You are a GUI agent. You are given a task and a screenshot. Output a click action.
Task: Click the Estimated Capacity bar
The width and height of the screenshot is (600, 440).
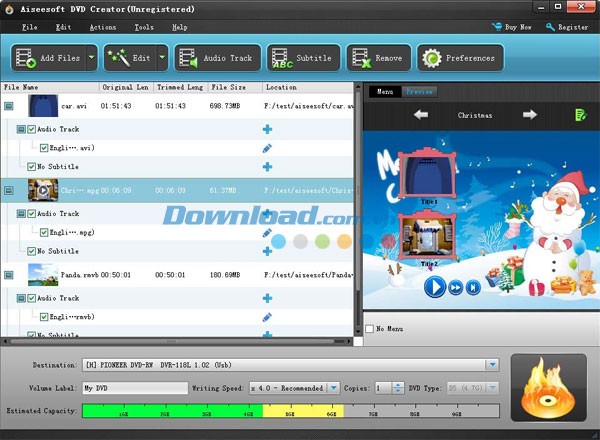291,411
